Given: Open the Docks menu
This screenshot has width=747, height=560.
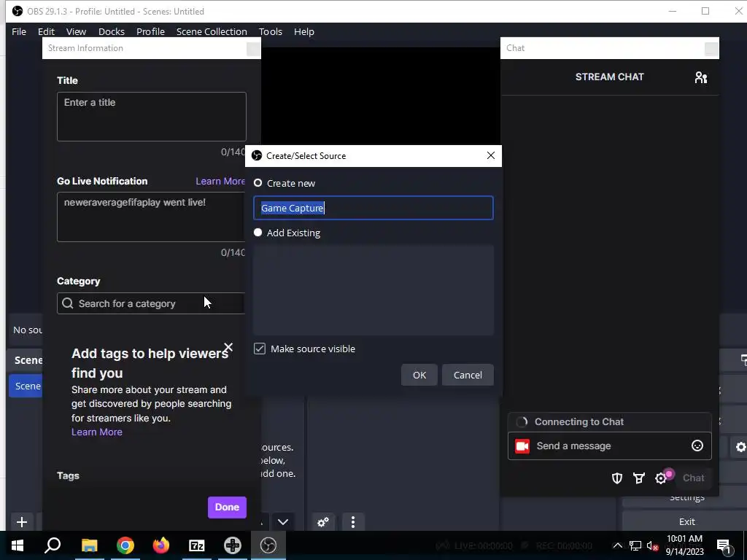Looking at the screenshot, I should 112,31.
